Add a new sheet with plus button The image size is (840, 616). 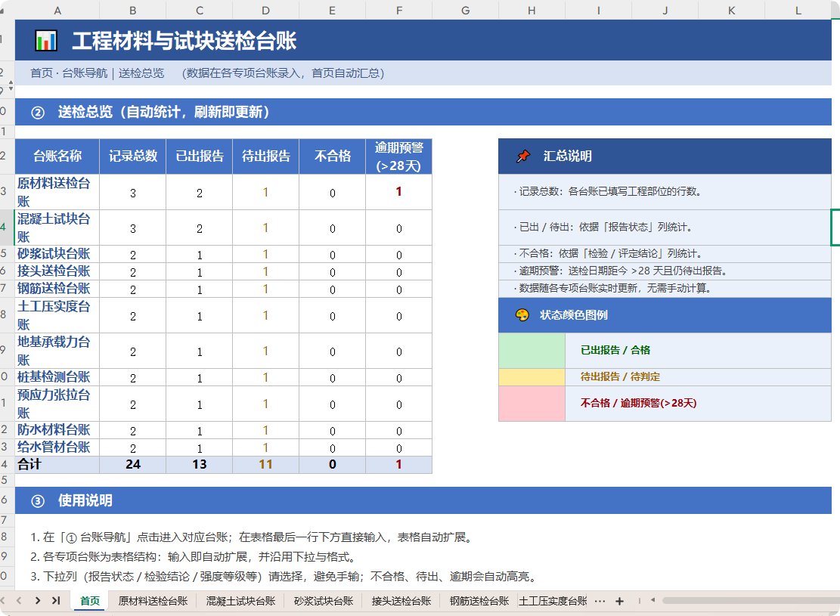619,601
